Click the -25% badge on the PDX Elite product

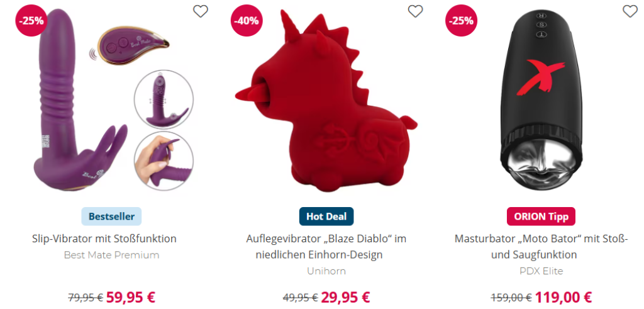coord(461,21)
